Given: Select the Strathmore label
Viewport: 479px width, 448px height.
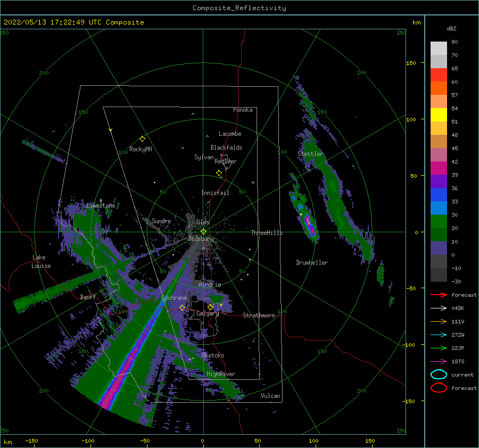Looking at the screenshot, I should (259, 315).
